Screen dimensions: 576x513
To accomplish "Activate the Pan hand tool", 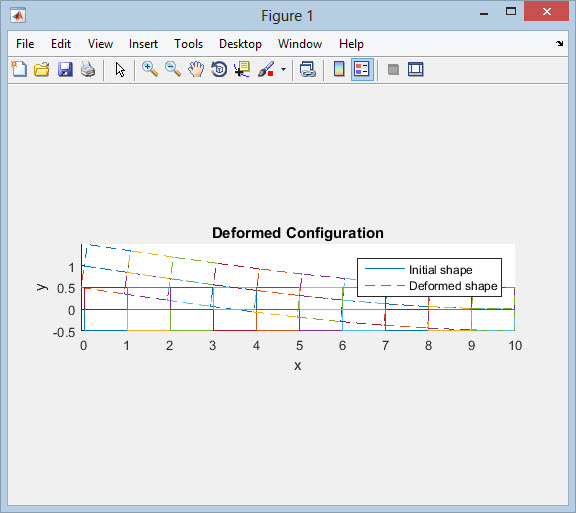I will (x=196, y=69).
